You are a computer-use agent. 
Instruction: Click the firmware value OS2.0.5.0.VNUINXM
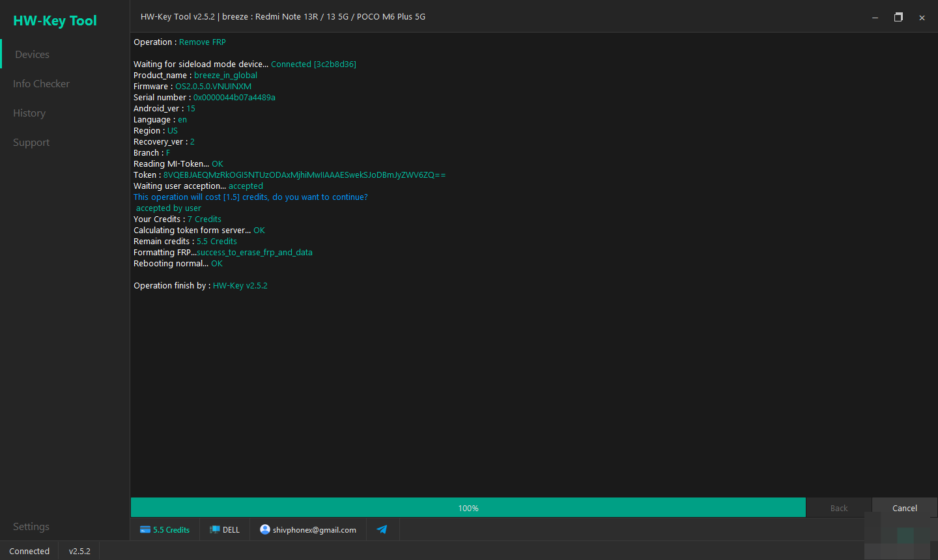click(x=213, y=86)
